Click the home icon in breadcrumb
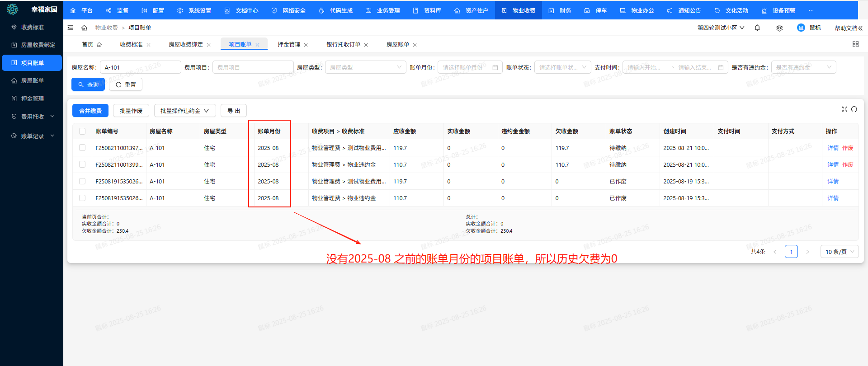868x366 pixels. click(84, 28)
